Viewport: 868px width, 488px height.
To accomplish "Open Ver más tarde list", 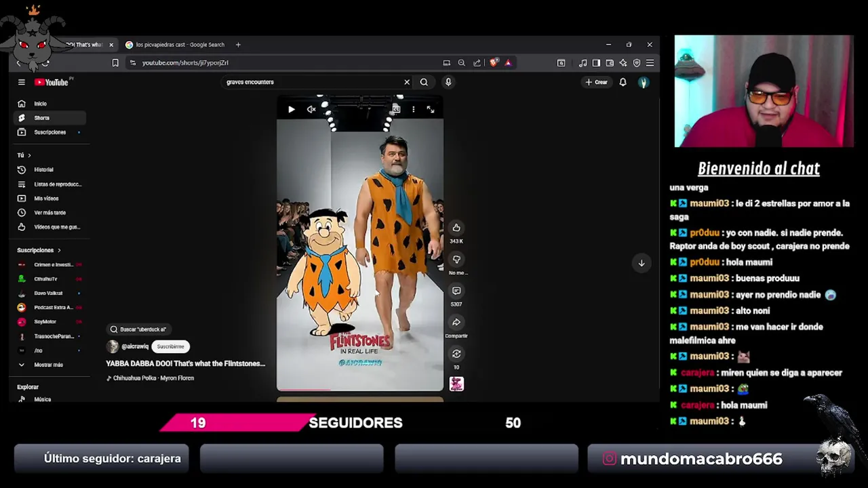I will pos(49,213).
